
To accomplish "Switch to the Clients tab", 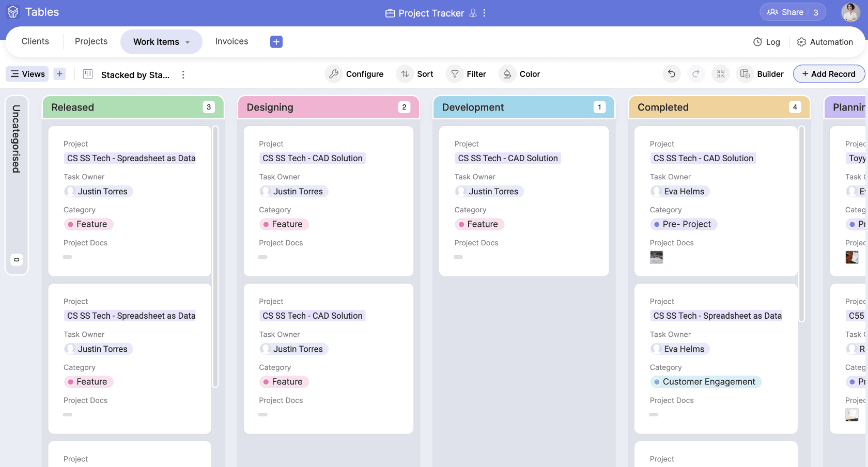I will click(x=35, y=41).
